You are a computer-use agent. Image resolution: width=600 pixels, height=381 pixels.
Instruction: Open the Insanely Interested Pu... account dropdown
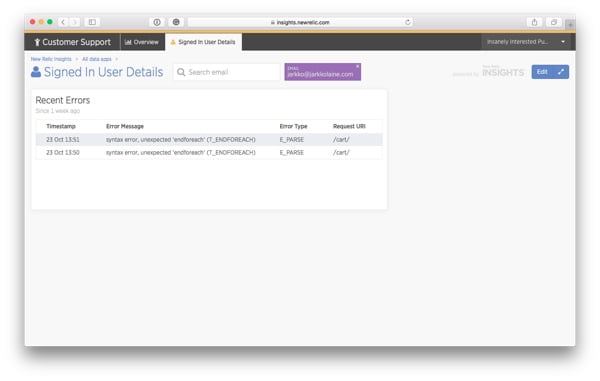[526, 42]
